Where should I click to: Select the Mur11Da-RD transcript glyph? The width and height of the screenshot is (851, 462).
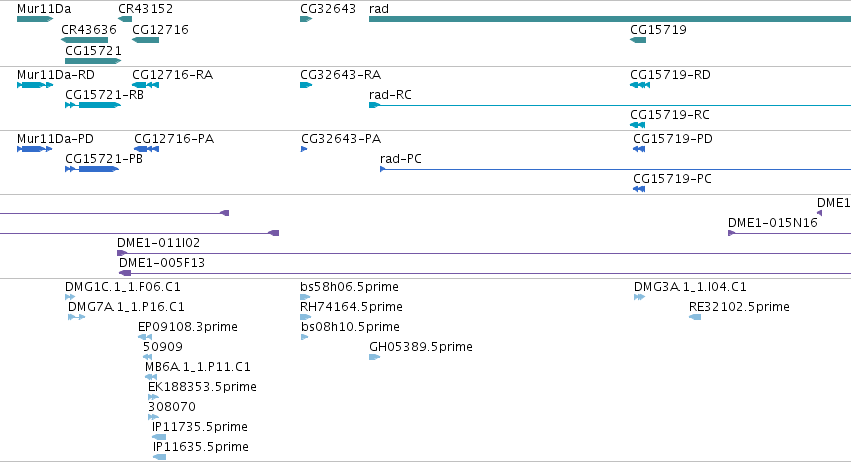(x=35, y=85)
